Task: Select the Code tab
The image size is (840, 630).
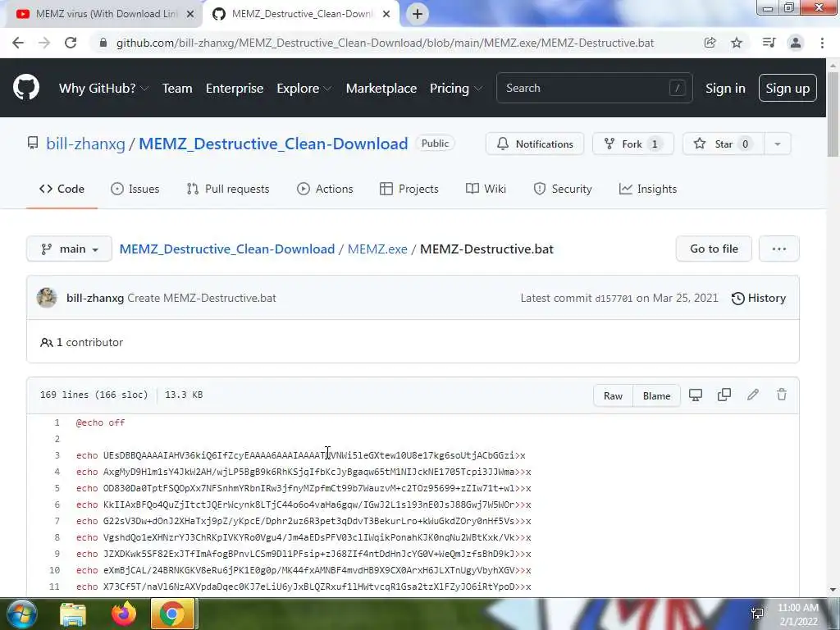Action: pos(62,189)
